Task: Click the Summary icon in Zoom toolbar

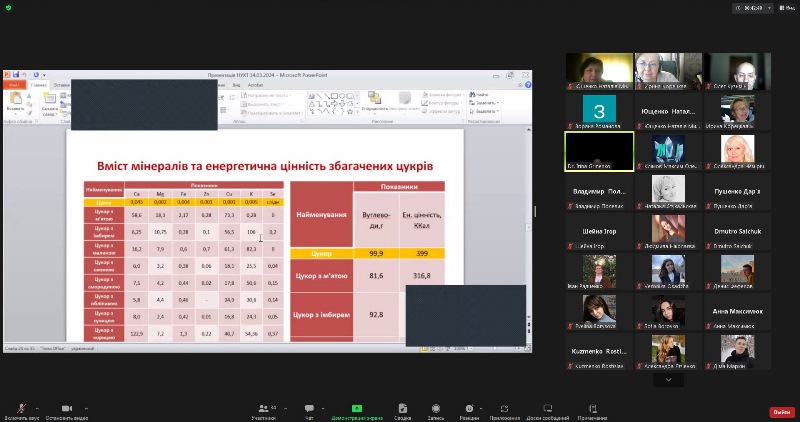Action: pos(403,408)
